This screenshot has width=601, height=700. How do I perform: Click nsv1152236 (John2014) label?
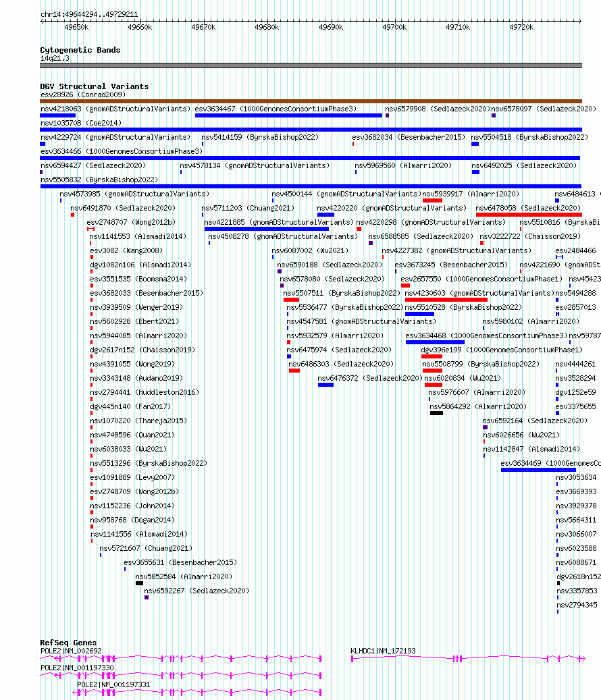point(132,506)
